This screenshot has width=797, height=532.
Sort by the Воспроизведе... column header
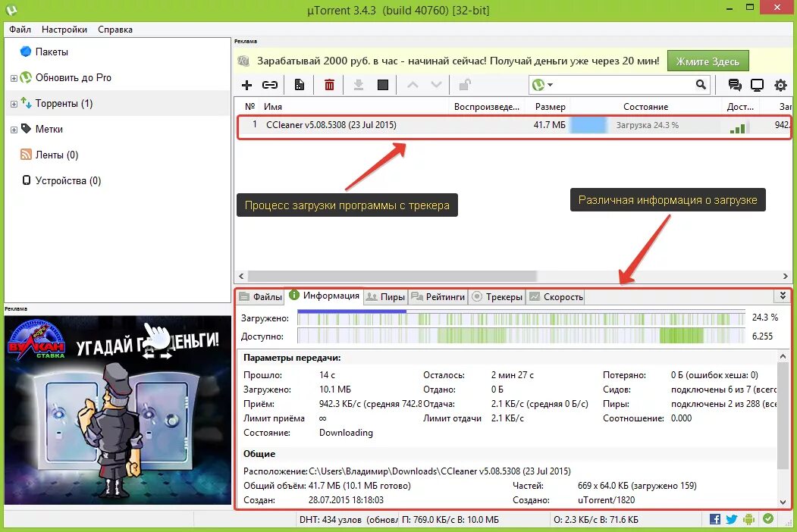(x=486, y=107)
